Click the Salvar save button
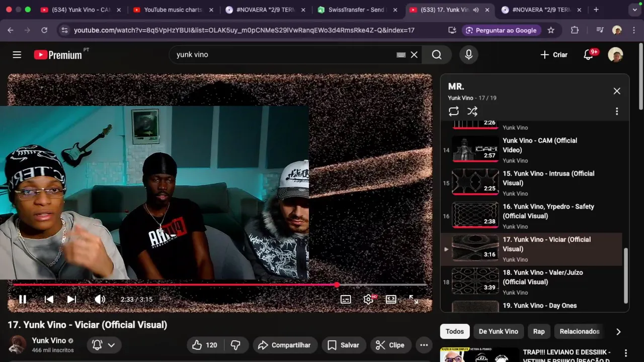 [x=344, y=345]
